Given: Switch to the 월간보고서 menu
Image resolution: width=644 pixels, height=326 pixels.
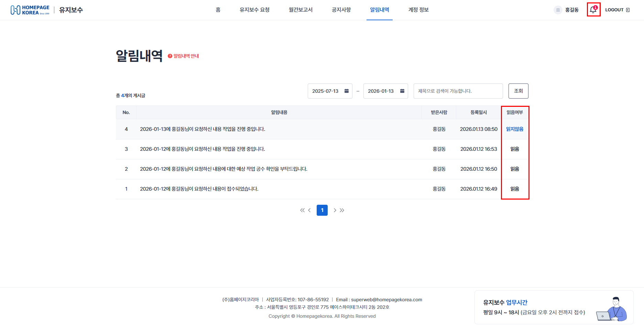Looking at the screenshot, I should point(301,10).
